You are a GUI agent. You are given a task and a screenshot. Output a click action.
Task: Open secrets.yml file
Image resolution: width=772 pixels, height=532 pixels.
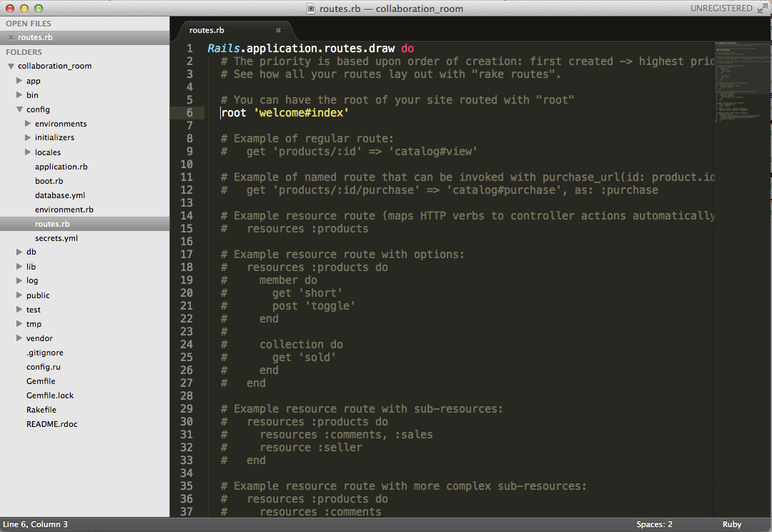(56, 238)
